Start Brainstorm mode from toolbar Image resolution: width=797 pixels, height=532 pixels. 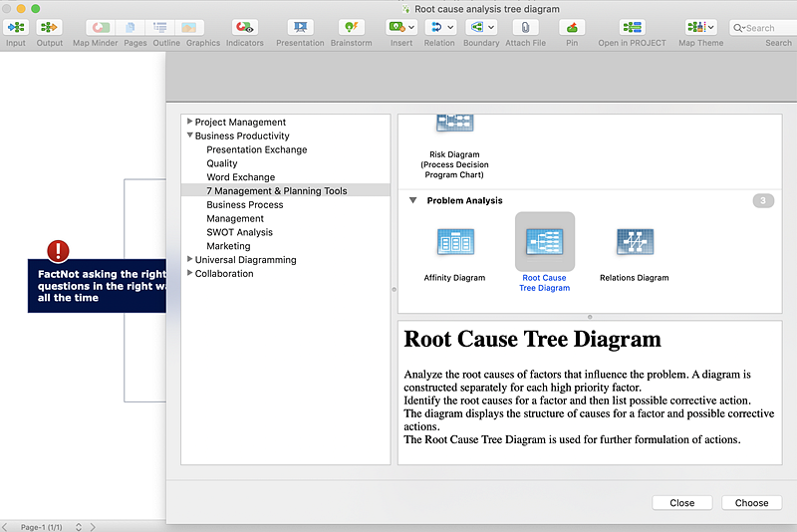351,28
